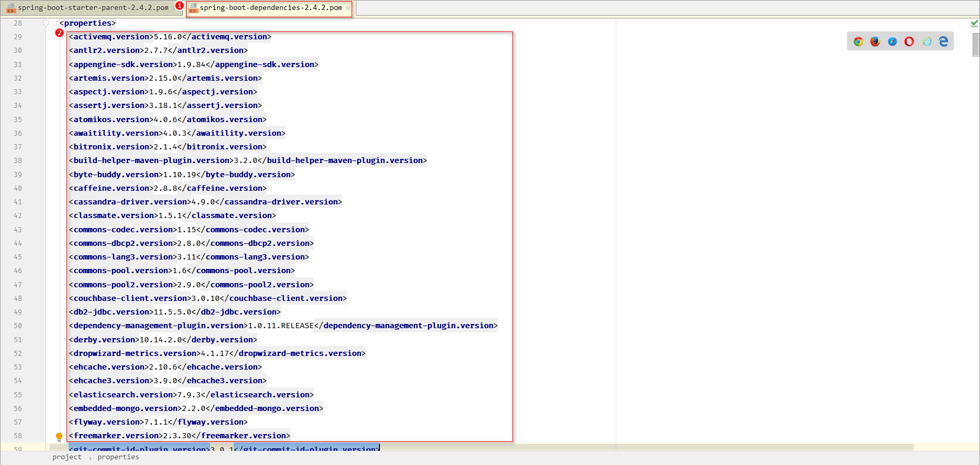Image resolution: width=980 pixels, height=465 pixels.
Task: Click the dependency-management-plugin.version line
Action: tap(283, 326)
